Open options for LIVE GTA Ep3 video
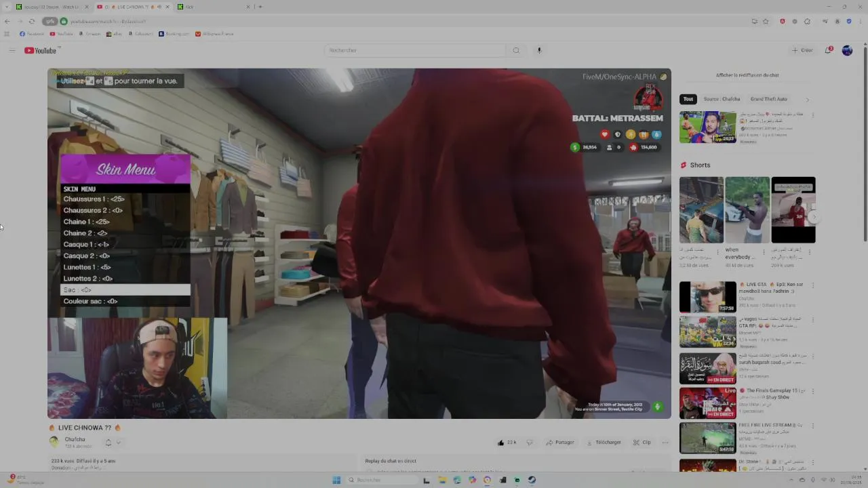The width and height of the screenshot is (868, 488). [x=813, y=285]
